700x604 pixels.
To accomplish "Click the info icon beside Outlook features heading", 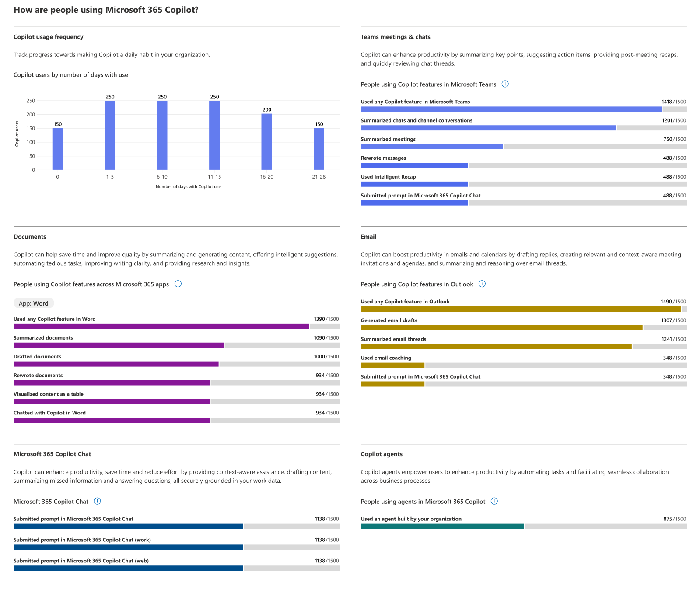I will pyautogui.click(x=482, y=284).
